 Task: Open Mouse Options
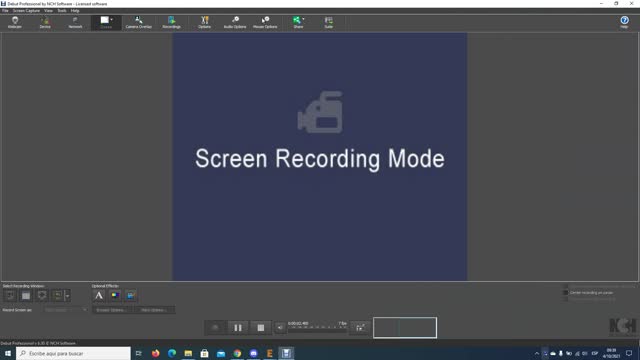click(265, 22)
